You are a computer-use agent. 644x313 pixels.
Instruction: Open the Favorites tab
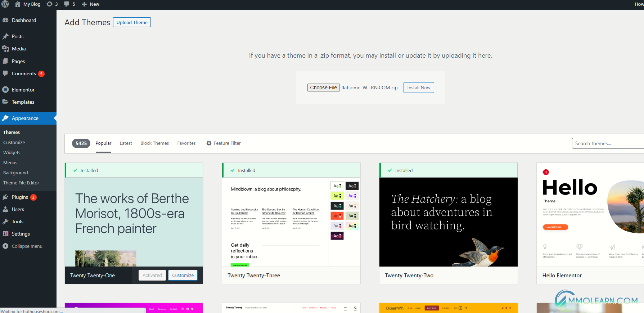click(186, 143)
